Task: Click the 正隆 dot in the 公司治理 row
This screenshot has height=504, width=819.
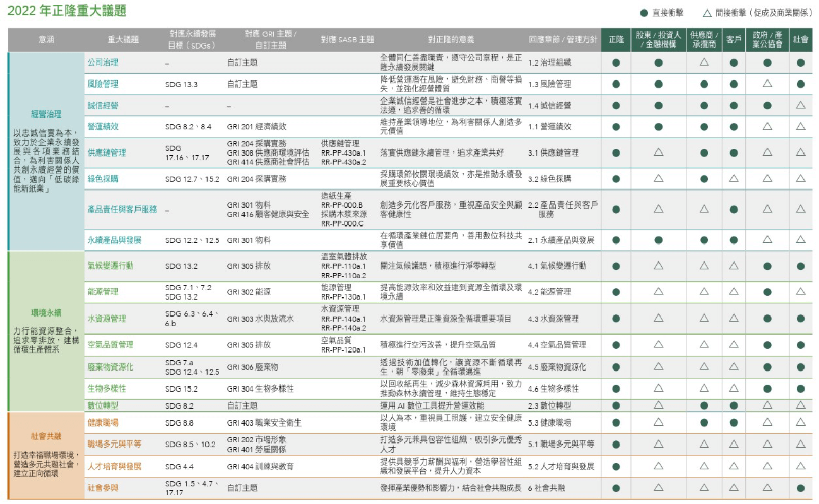Action: (x=616, y=62)
